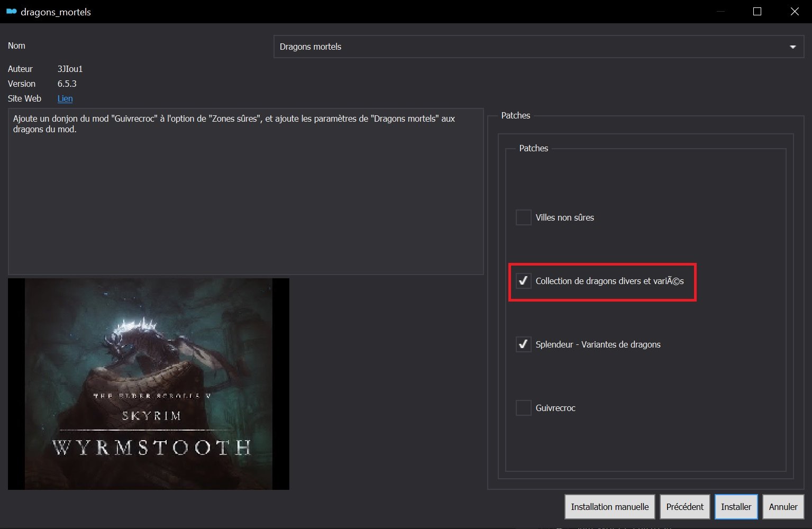Maximize the dragons_mortels installer window
This screenshot has width=812, height=529.
click(x=757, y=12)
